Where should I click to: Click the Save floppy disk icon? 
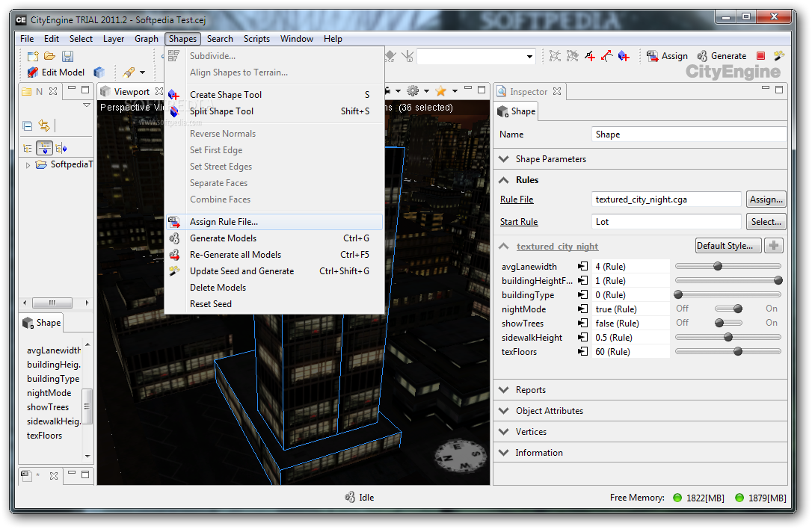[67, 56]
